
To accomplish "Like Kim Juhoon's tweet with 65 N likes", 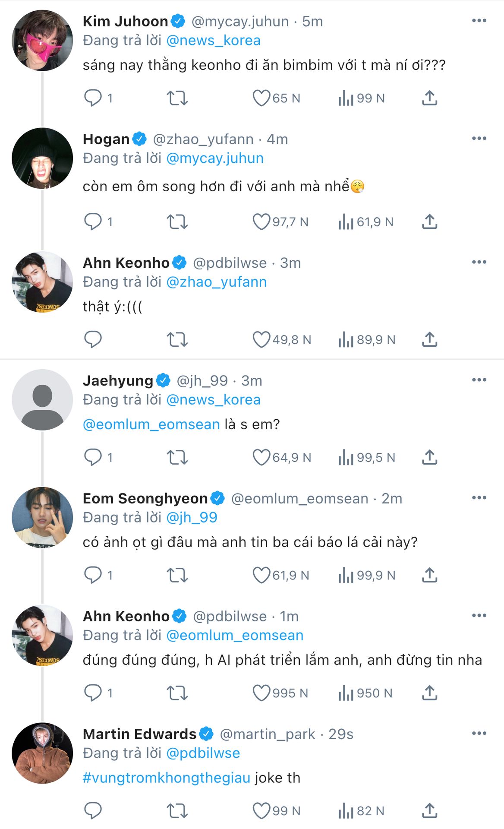I will click(x=261, y=98).
